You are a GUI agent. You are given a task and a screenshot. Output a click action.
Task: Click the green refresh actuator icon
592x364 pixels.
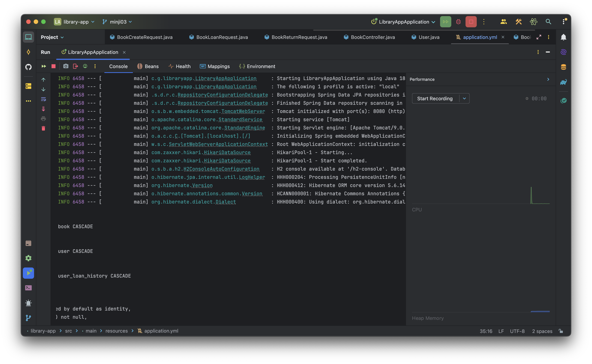click(85, 66)
